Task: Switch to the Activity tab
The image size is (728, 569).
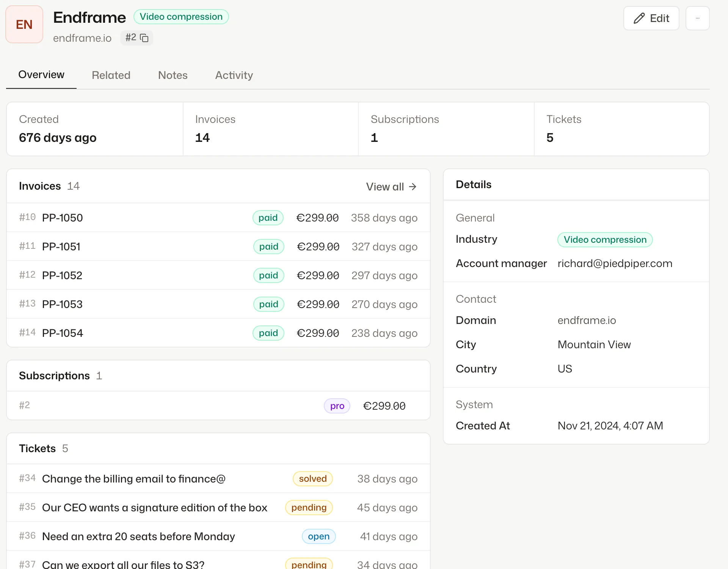Action: 234,75
